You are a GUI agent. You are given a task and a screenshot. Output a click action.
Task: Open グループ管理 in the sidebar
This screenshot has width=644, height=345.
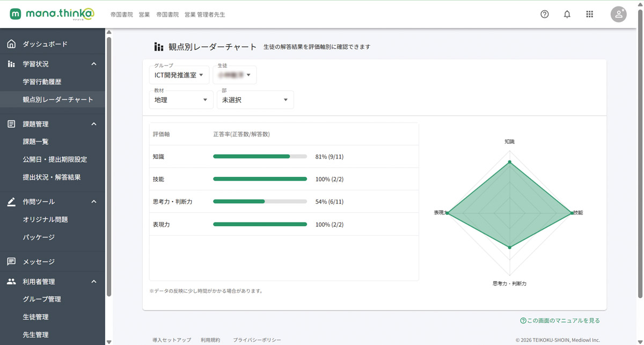tap(42, 299)
